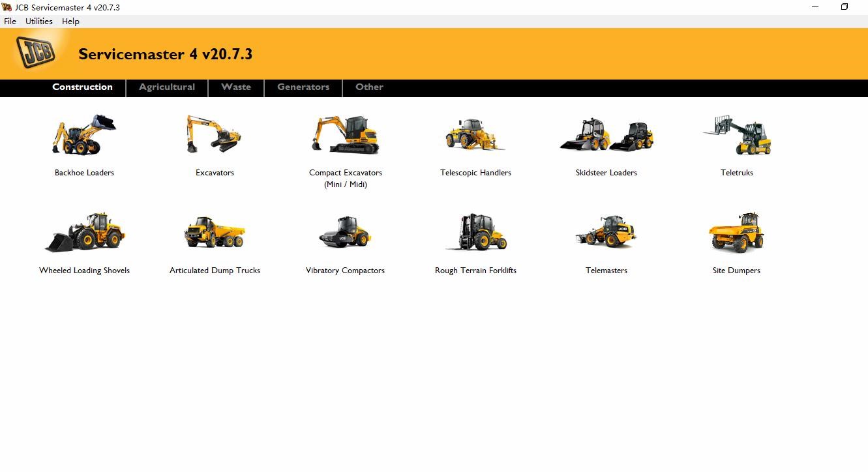Open the File menu
The image size is (868, 472).
click(10, 21)
